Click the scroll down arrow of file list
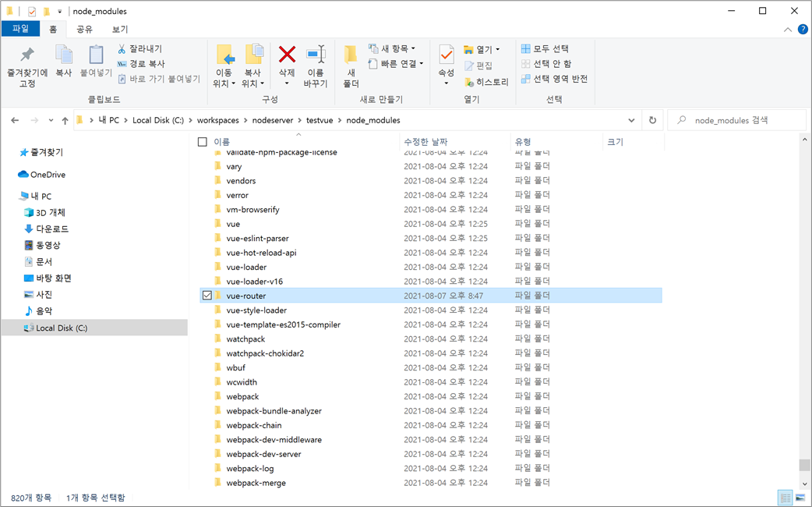Viewport: 812px width, 507px height. (x=803, y=484)
